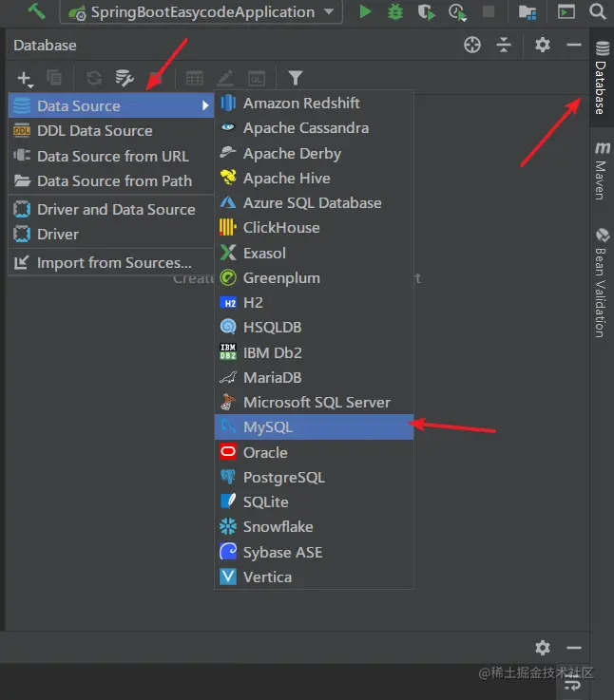Select Microsoft SQL Server data source

[315, 402]
